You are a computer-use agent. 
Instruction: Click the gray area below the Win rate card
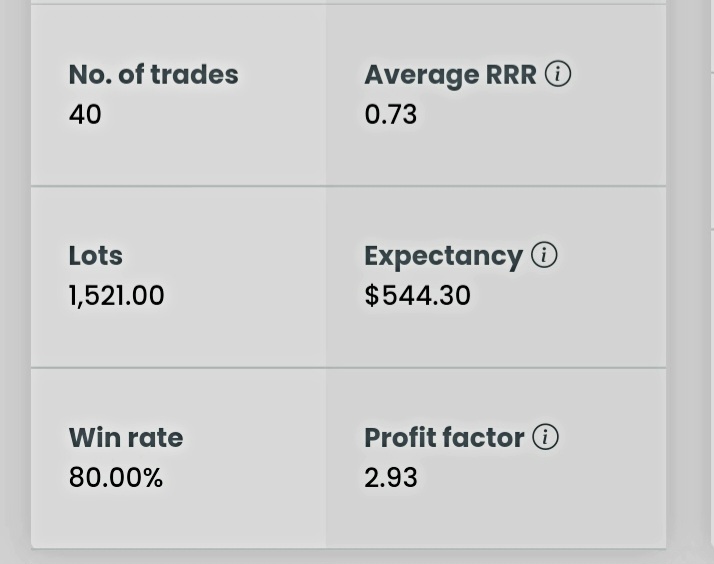click(x=178, y=556)
